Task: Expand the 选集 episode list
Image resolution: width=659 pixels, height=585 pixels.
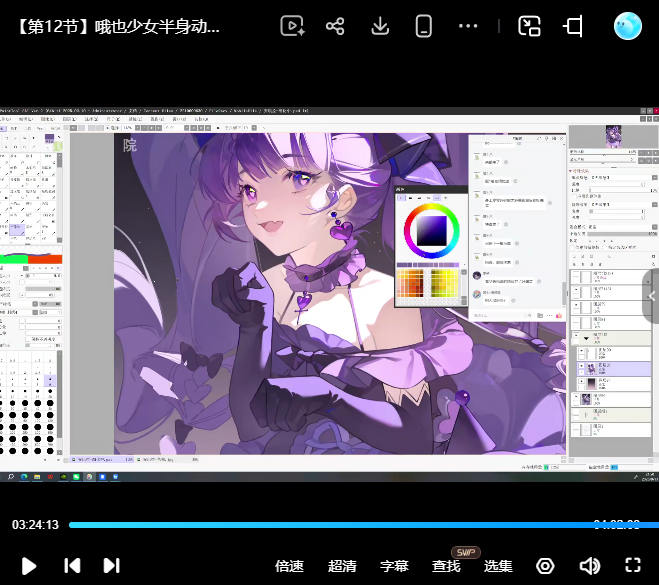Action: (498, 566)
